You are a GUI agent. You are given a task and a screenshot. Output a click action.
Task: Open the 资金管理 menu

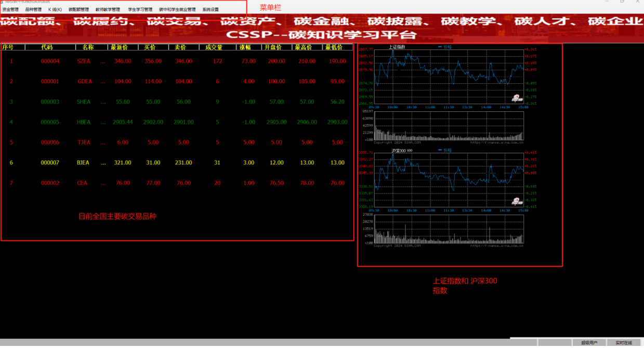click(x=10, y=9)
